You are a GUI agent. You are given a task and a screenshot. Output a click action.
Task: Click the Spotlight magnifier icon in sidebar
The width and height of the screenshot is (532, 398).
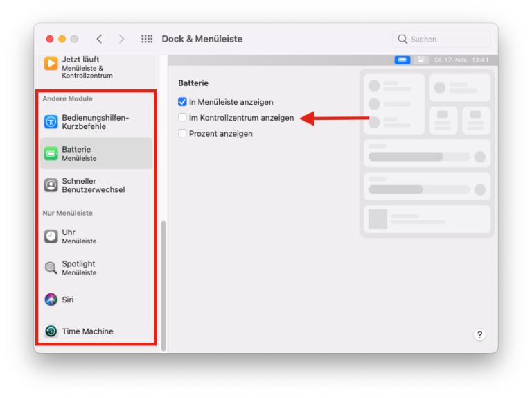click(51, 268)
